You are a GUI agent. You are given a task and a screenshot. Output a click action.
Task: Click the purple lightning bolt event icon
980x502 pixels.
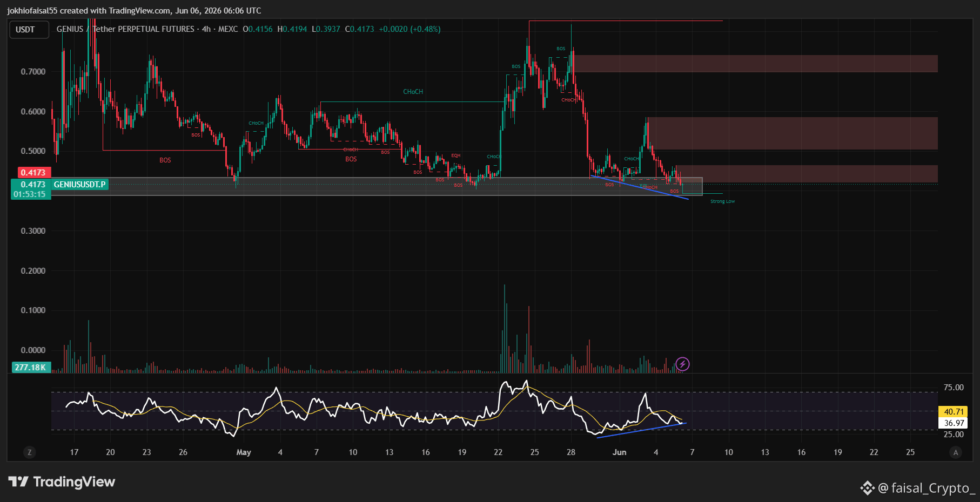coord(682,364)
